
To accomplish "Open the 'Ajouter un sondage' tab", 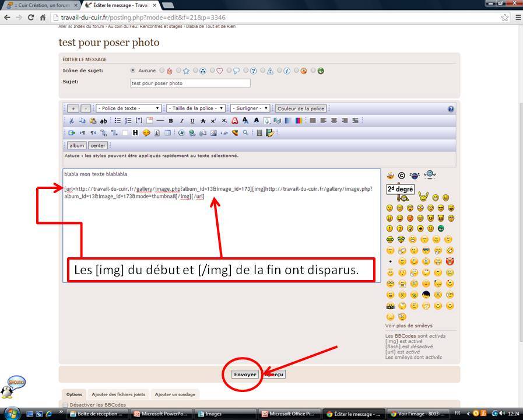I will pos(174,394).
